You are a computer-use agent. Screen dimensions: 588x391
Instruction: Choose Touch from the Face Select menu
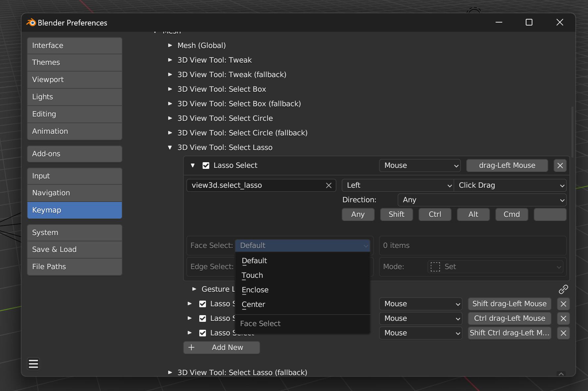click(302, 275)
